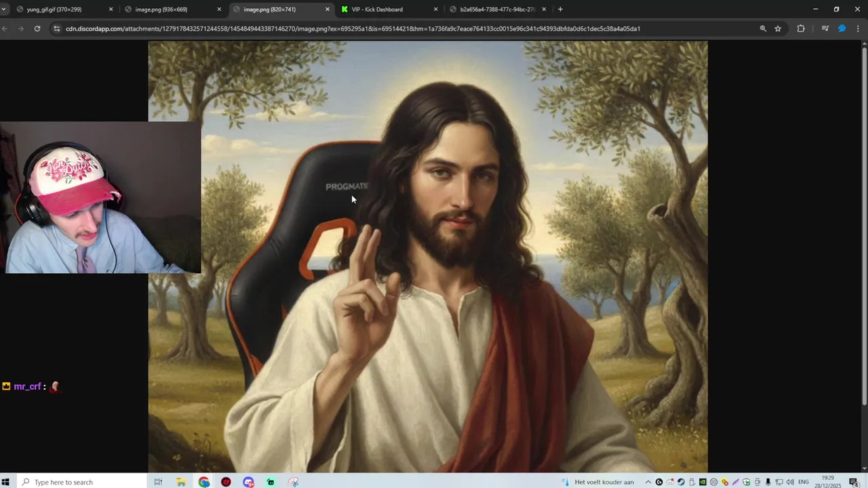Screen dimensions: 868x488
Task: Open the green Streamlabs taskbar icon
Action: point(271,482)
